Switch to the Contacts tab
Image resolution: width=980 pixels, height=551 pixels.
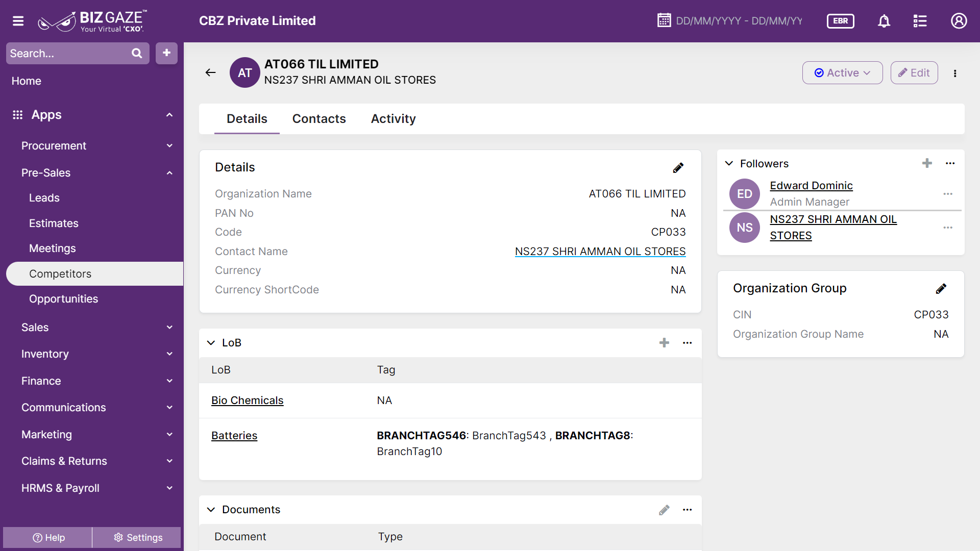tap(319, 119)
